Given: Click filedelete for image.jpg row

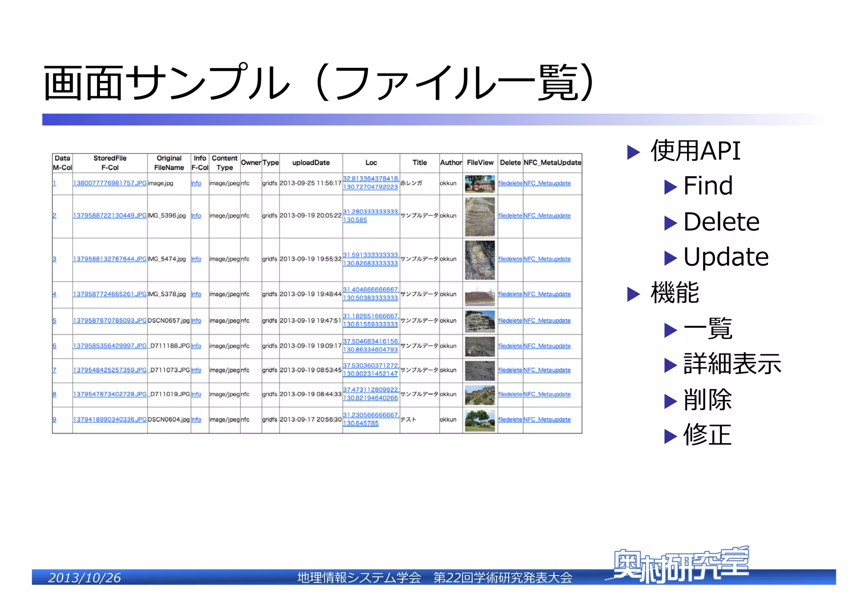Looking at the screenshot, I should point(510,183).
